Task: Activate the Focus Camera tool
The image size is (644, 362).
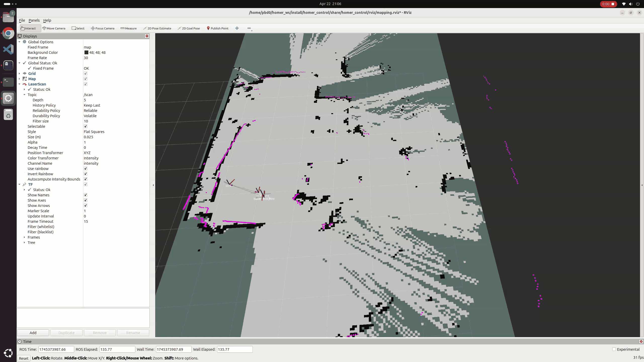Action: point(103,28)
